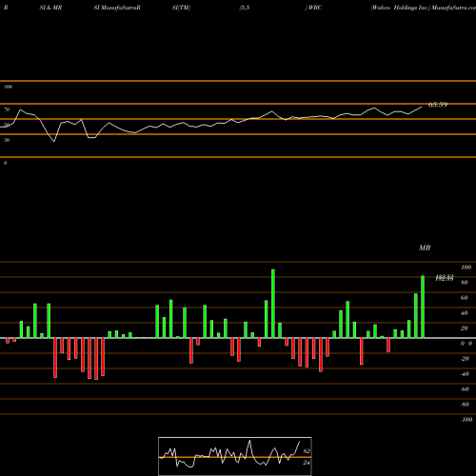Viewport: 476px width, 476px height.
Task: Click the 82 value in the mini chart
Action: [307, 451]
